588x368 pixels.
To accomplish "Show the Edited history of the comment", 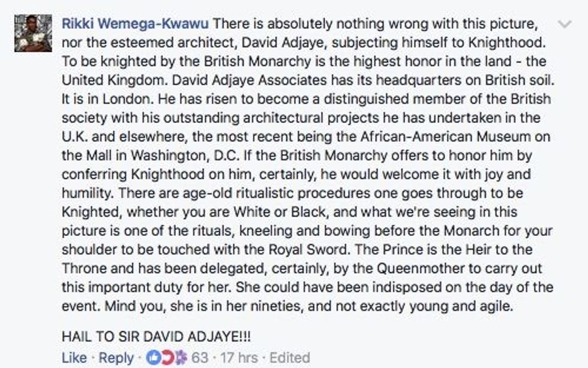I will pyautogui.click(x=289, y=358).
